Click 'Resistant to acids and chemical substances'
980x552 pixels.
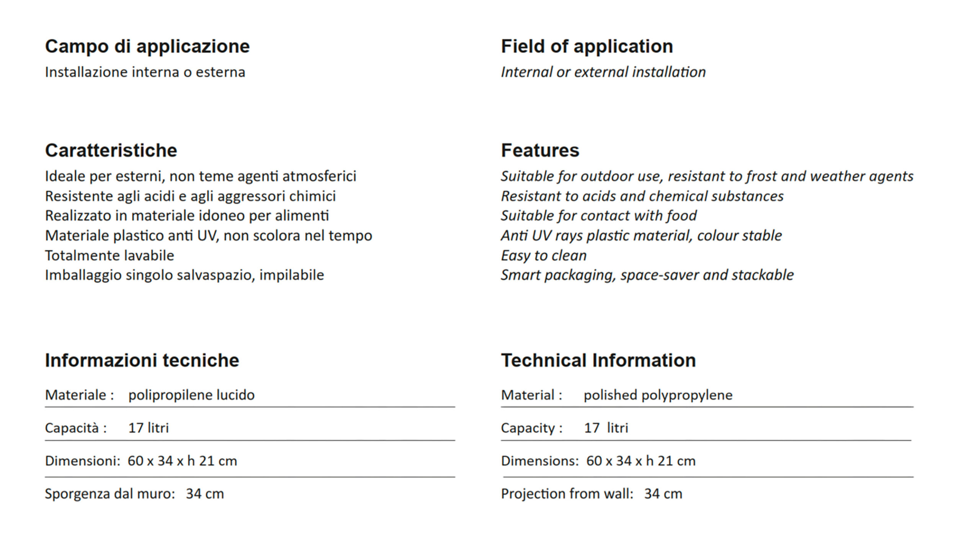[x=642, y=196]
